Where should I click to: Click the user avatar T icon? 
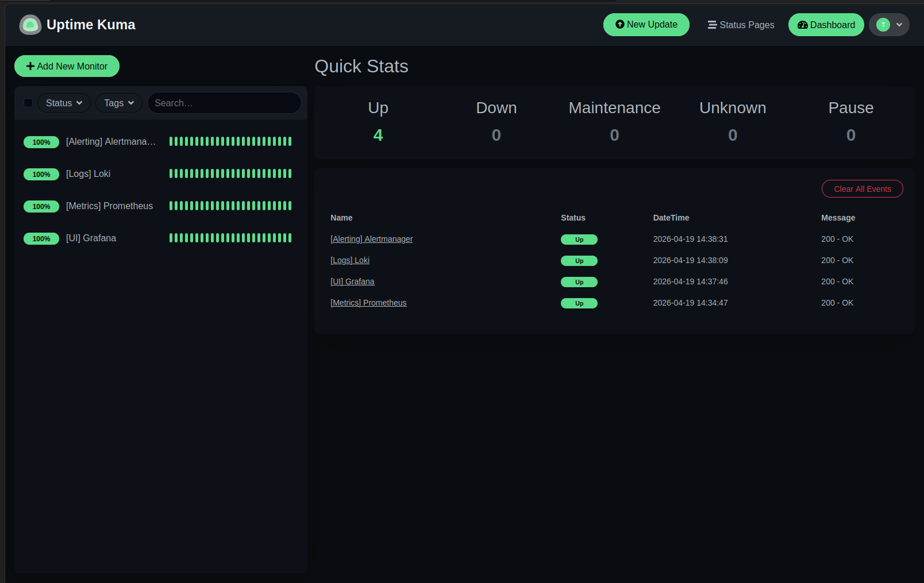pyautogui.click(x=883, y=25)
